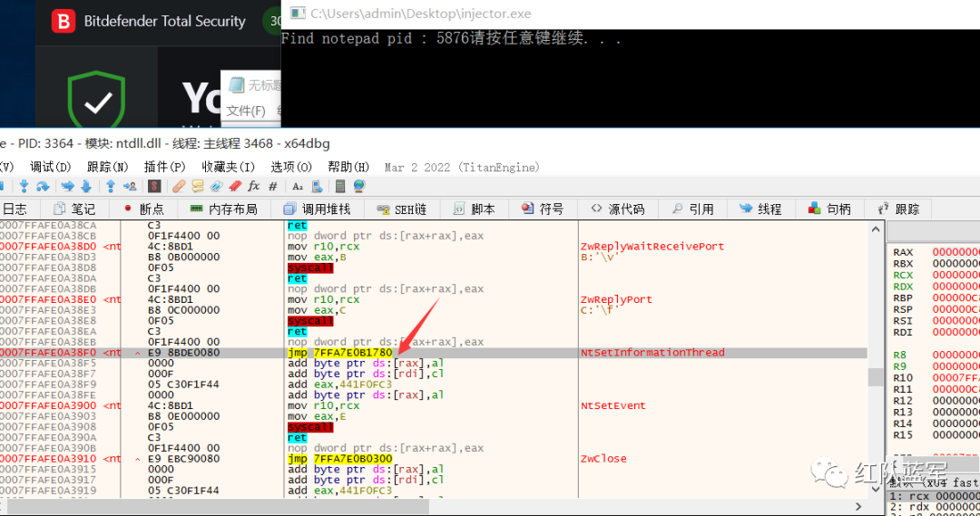
Task: Switch to the 脚本 script tab
Action: pos(475,209)
